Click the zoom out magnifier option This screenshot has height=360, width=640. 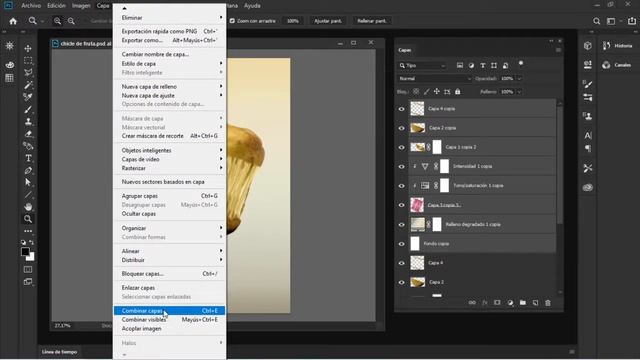(71, 21)
